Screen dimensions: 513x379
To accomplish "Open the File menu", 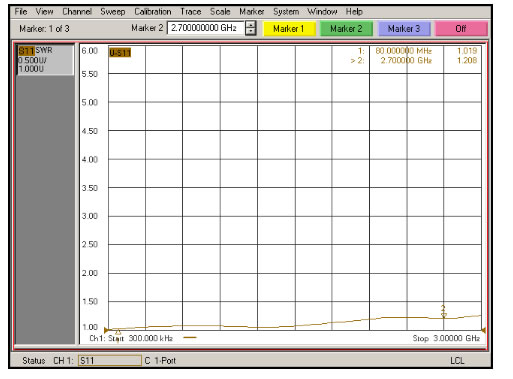I will (21, 12).
